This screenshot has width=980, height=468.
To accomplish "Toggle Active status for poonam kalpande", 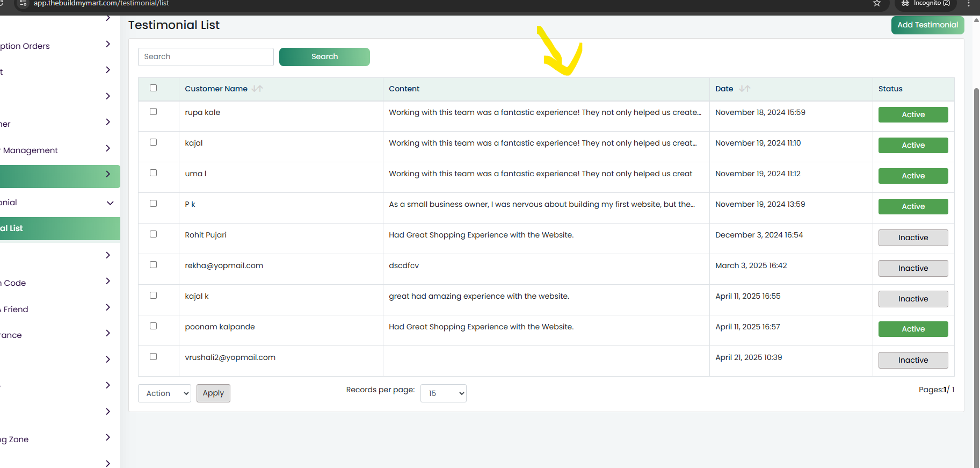I will (x=913, y=329).
